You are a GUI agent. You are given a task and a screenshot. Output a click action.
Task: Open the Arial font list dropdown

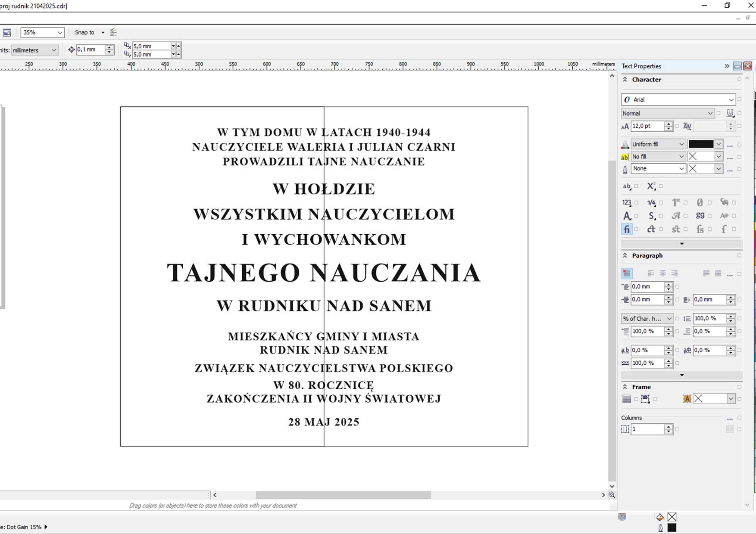coord(731,99)
